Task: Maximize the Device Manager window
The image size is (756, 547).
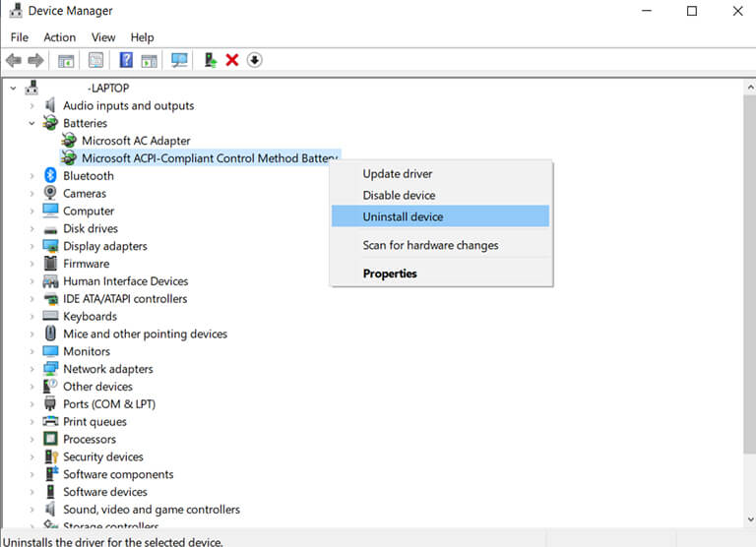Action: tap(692, 11)
